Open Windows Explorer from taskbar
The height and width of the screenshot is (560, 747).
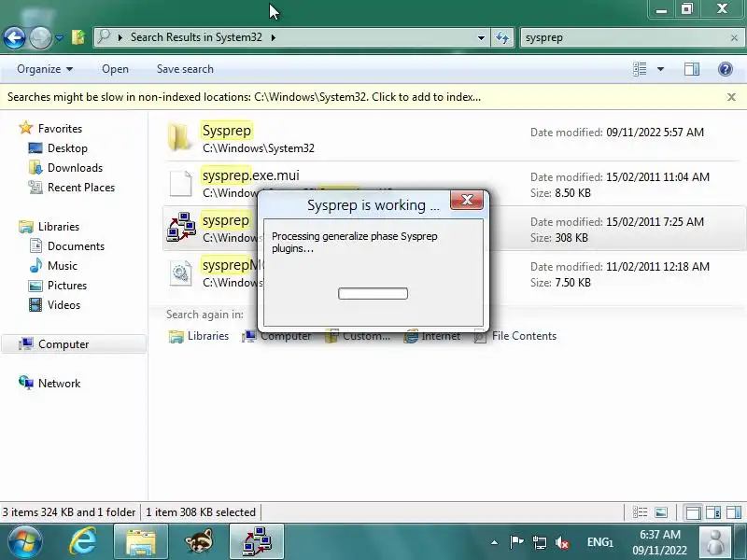(141, 542)
